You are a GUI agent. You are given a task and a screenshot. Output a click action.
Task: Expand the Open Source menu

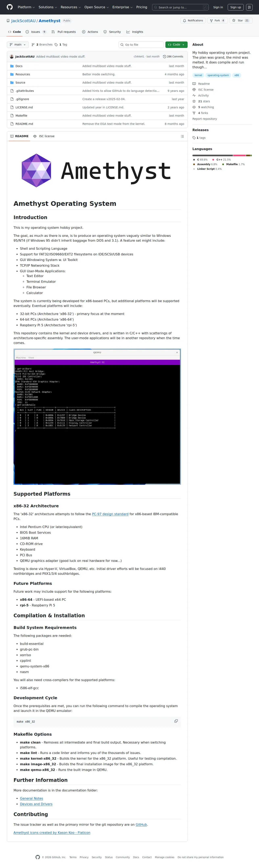point(97,7)
